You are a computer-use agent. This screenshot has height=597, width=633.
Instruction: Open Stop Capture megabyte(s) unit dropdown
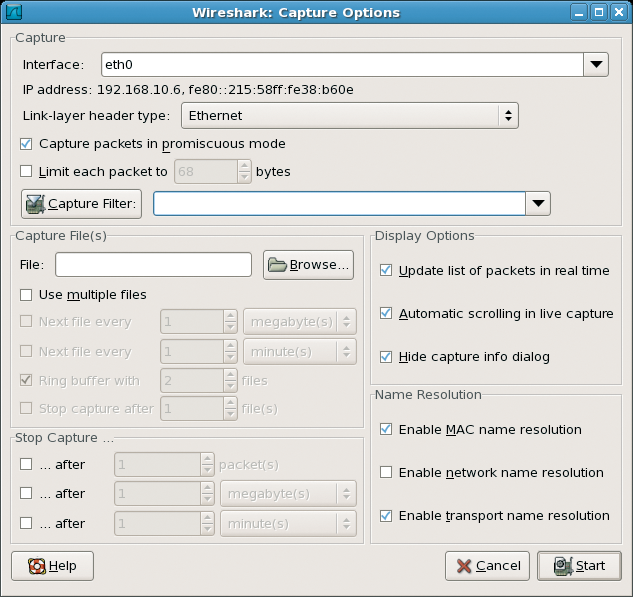(288, 493)
